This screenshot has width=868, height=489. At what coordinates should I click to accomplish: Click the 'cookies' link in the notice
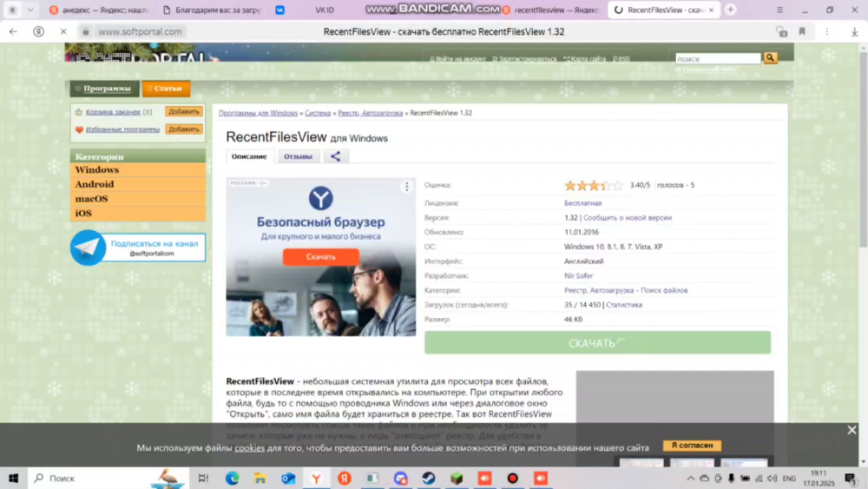pos(250,447)
